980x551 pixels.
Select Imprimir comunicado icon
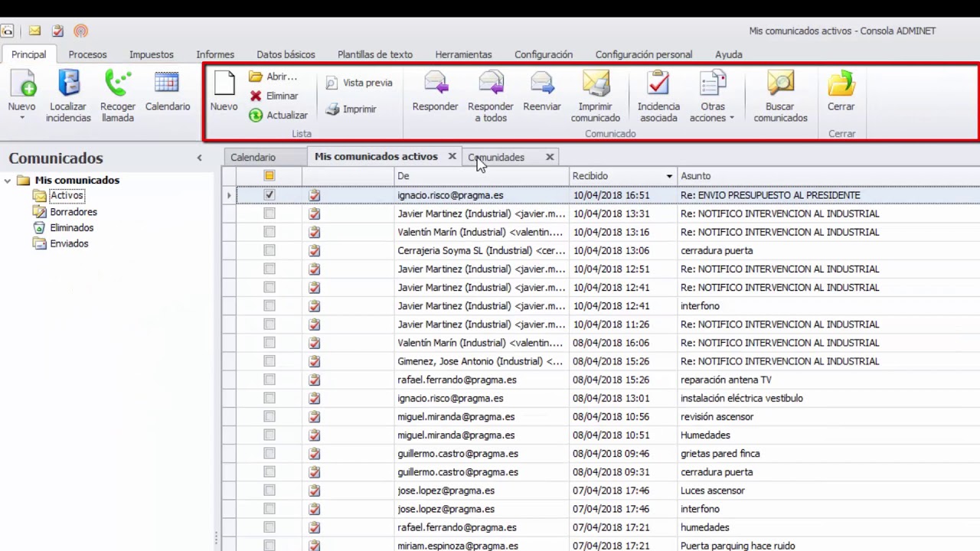coord(595,96)
